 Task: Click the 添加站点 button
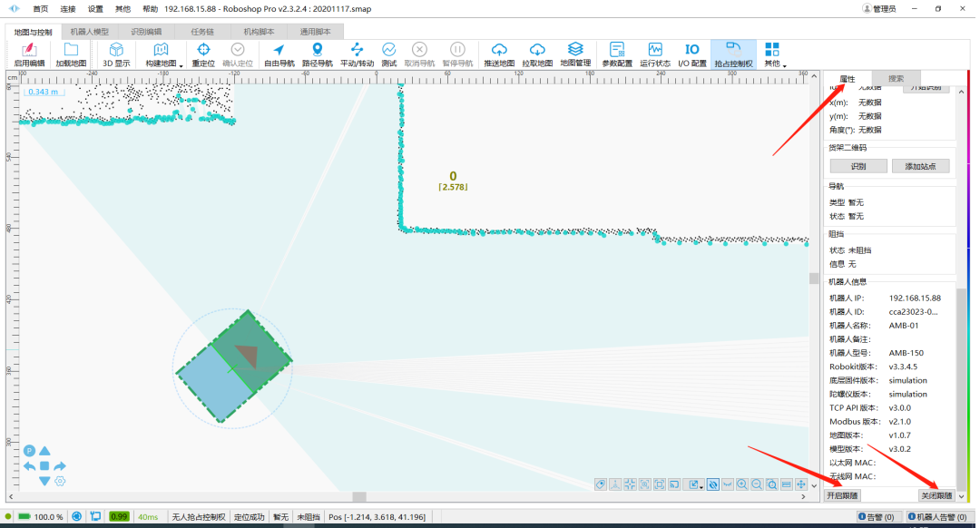920,166
